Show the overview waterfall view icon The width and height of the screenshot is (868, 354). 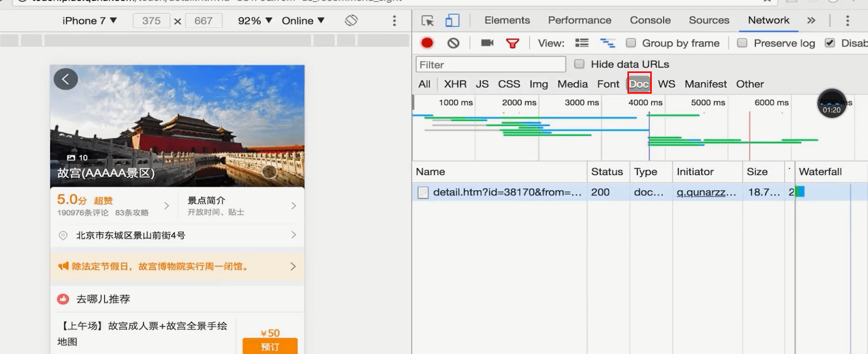pos(608,43)
